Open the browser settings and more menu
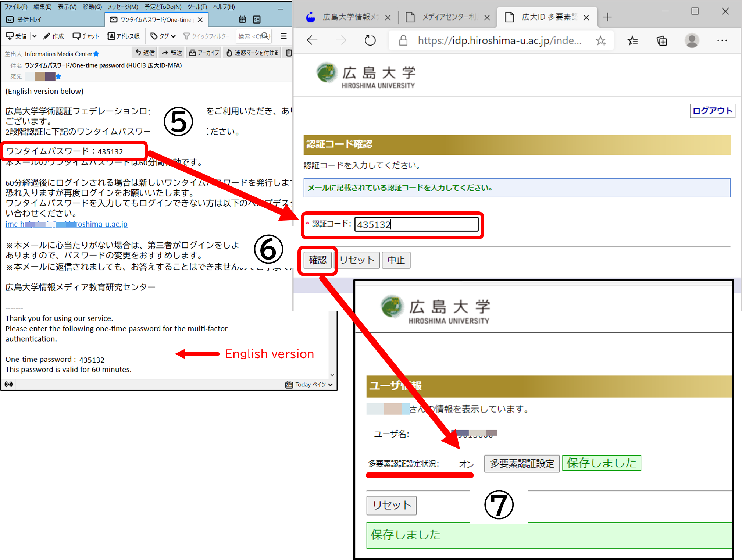The image size is (742, 560). (x=722, y=40)
